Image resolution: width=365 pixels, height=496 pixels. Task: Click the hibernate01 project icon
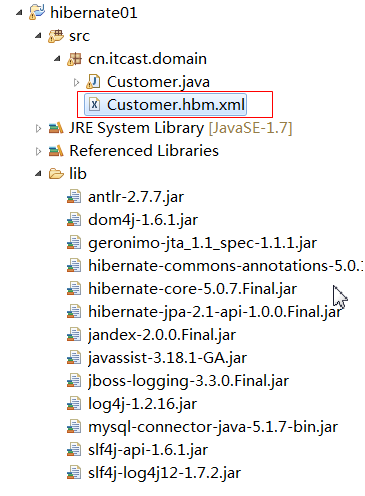pos(37,12)
